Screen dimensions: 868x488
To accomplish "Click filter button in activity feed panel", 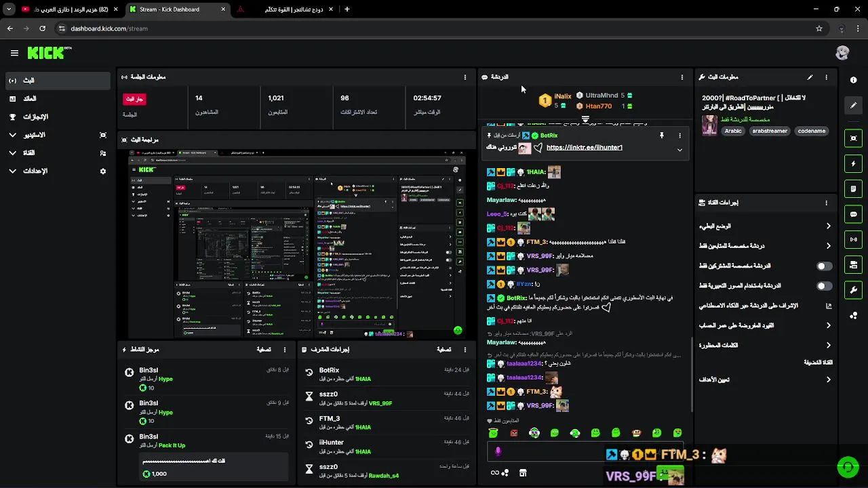I will point(264,350).
